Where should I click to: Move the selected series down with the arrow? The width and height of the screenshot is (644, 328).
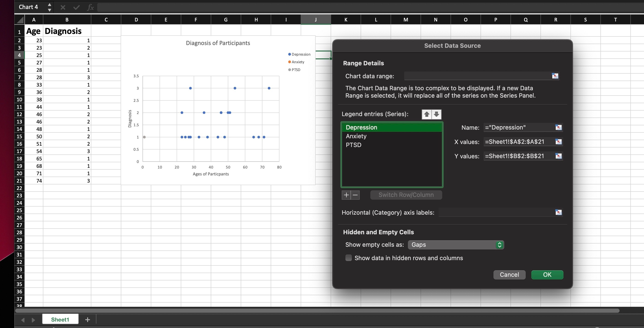(x=436, y=114)
